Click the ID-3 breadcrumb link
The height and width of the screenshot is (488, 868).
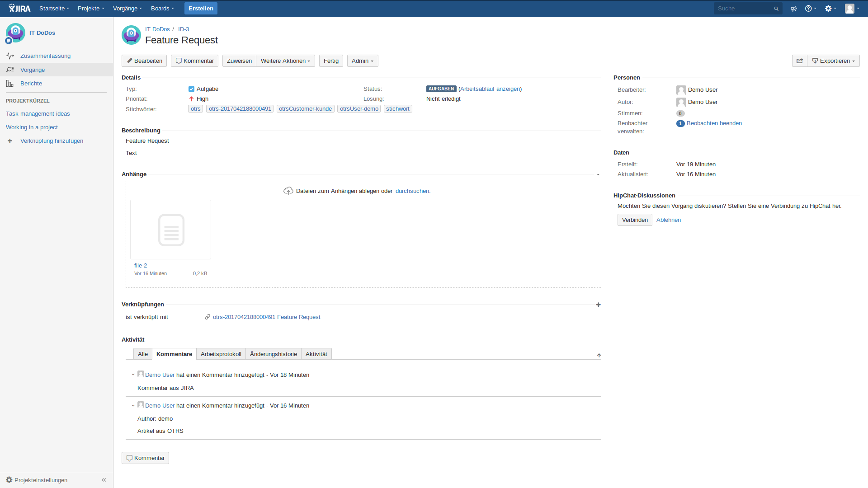coord(184,29)
